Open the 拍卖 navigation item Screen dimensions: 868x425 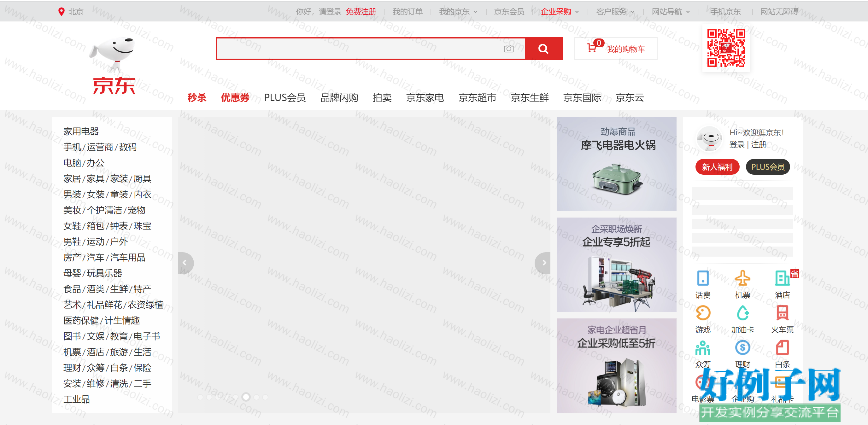pos(382,98)
